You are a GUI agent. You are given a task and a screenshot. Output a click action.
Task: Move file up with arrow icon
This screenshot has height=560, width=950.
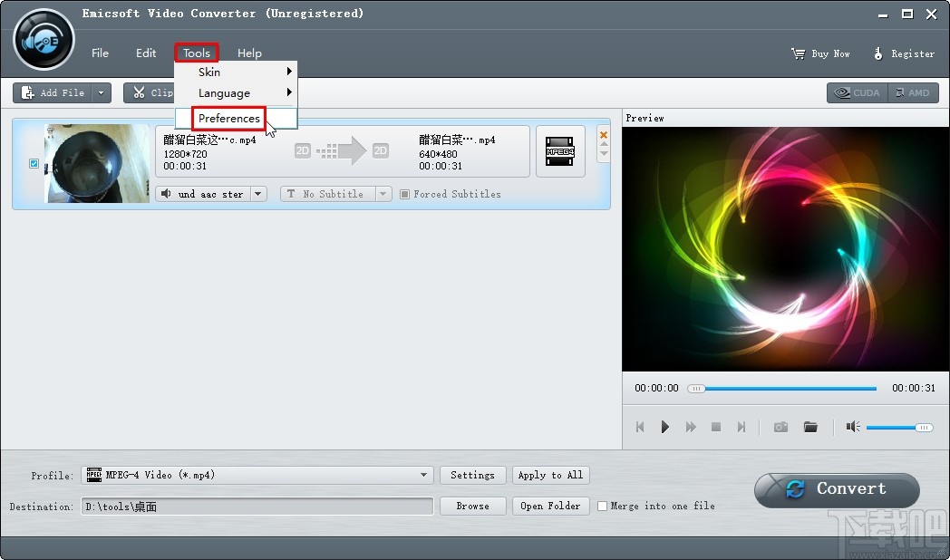[x=604, y=144]
